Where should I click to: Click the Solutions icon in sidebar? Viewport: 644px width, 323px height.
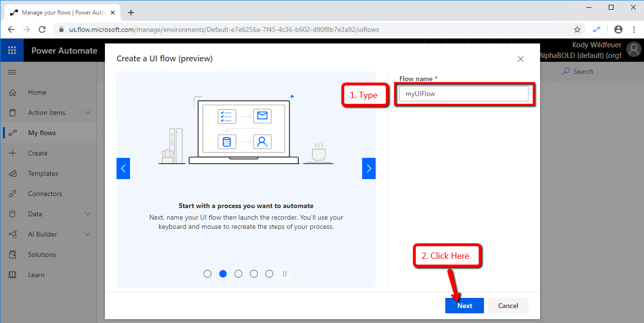coord(13,254)
